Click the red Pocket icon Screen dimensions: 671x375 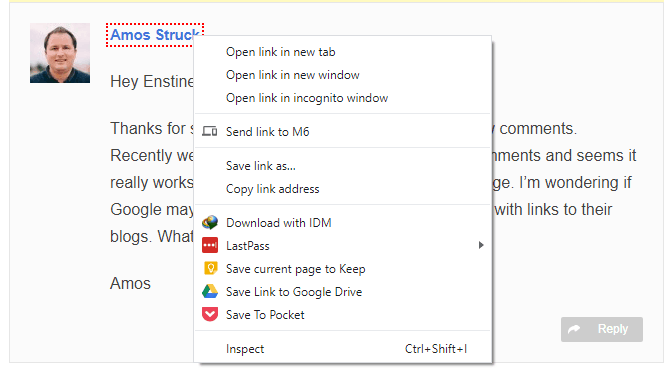point(210,314)
